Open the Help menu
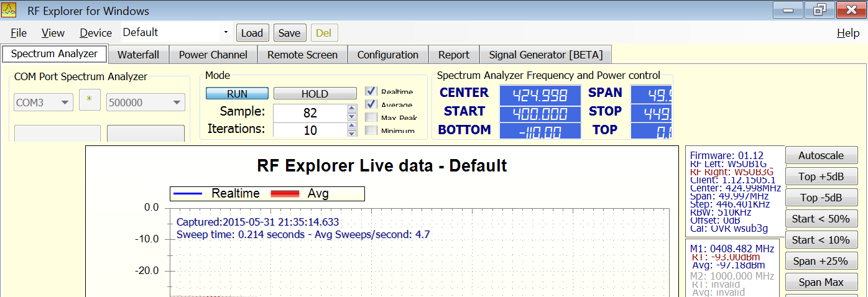This screenshot has height=297, width=868. [x=848, y=33]
